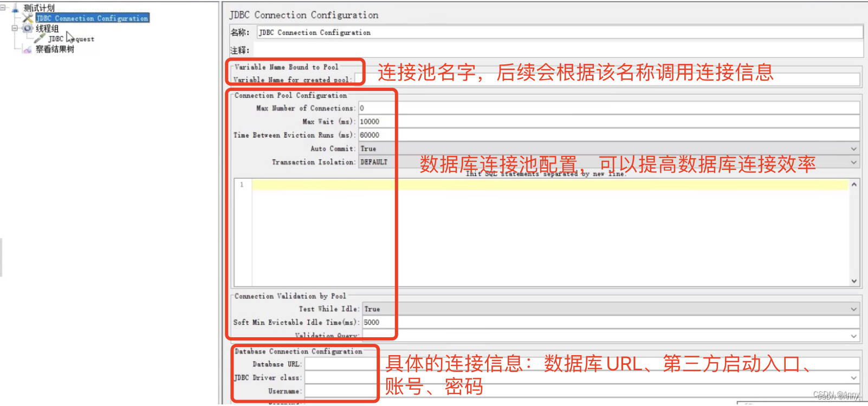Click the test plan flask icon

click(15, 8)
